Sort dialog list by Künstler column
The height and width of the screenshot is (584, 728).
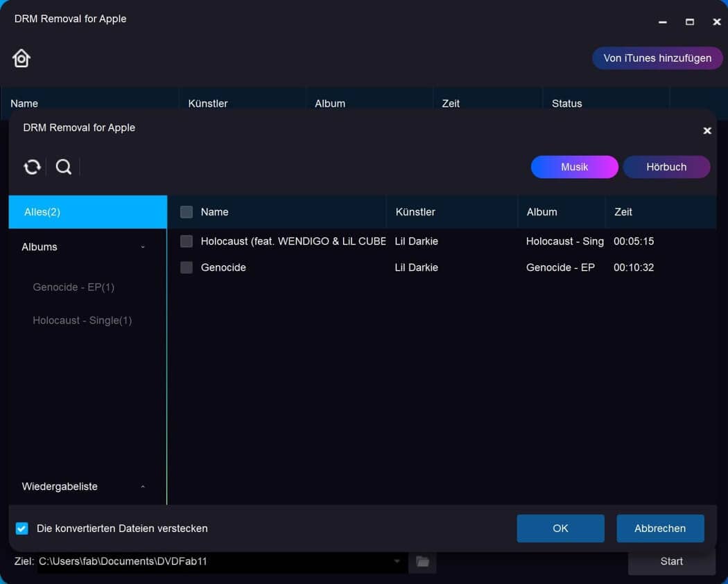point(415,212)
